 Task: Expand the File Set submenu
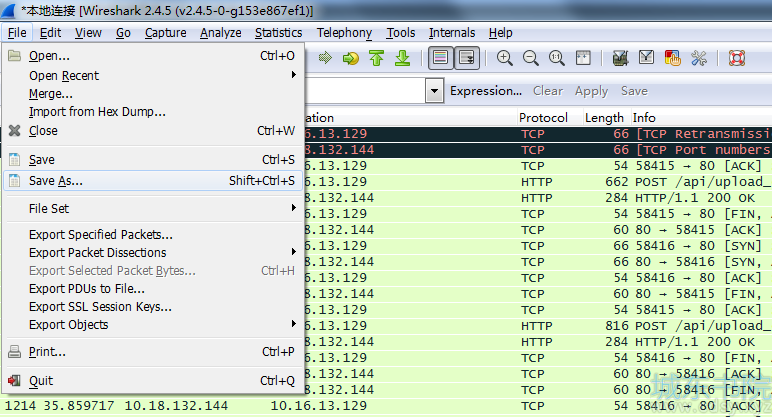(x=153, y=208)
